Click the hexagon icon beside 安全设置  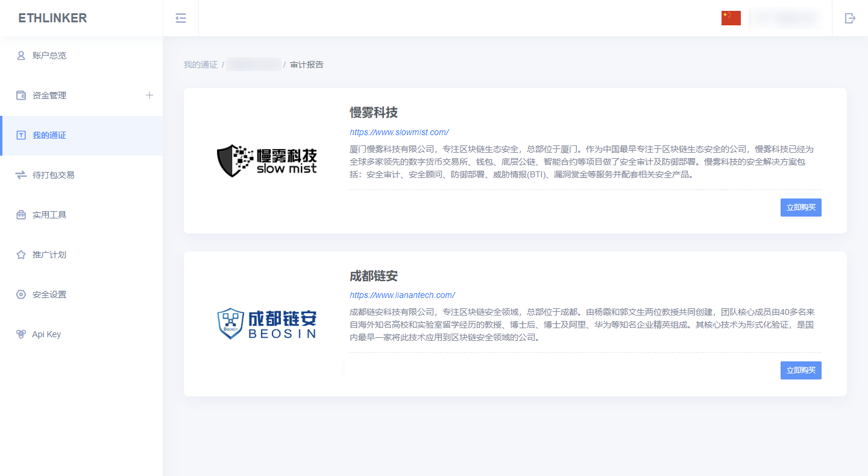[21, 294]
